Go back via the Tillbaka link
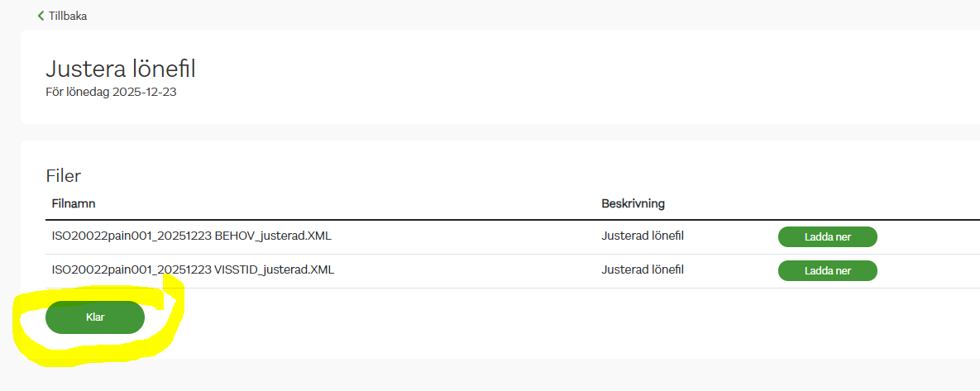The width and height of the screenshot is (980, 391). point(63,16)
